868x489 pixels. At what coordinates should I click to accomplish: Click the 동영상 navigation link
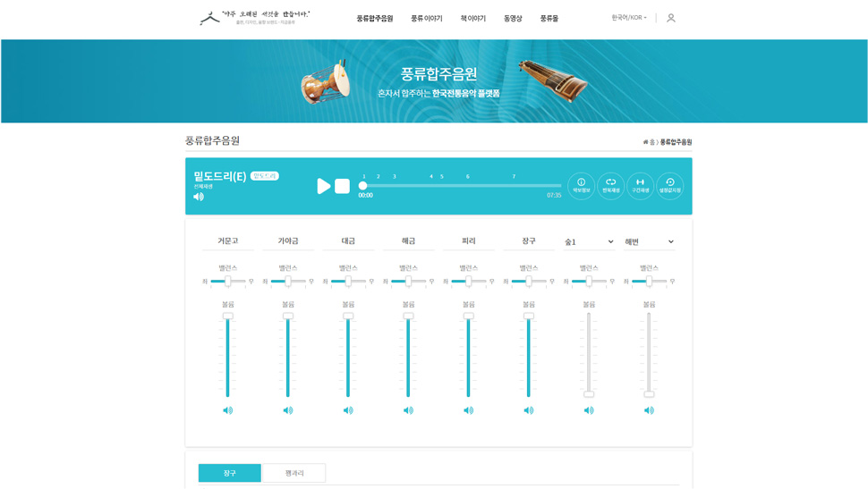click(x=513, y=18)
